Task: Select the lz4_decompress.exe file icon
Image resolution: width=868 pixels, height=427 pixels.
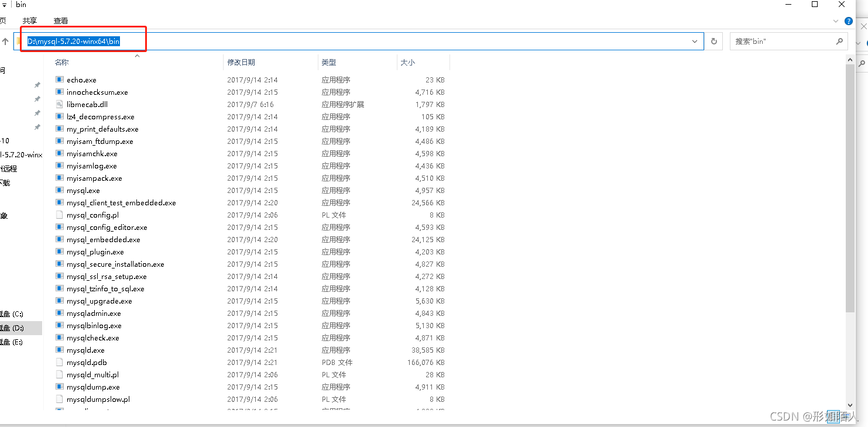Action: (59, 116)
